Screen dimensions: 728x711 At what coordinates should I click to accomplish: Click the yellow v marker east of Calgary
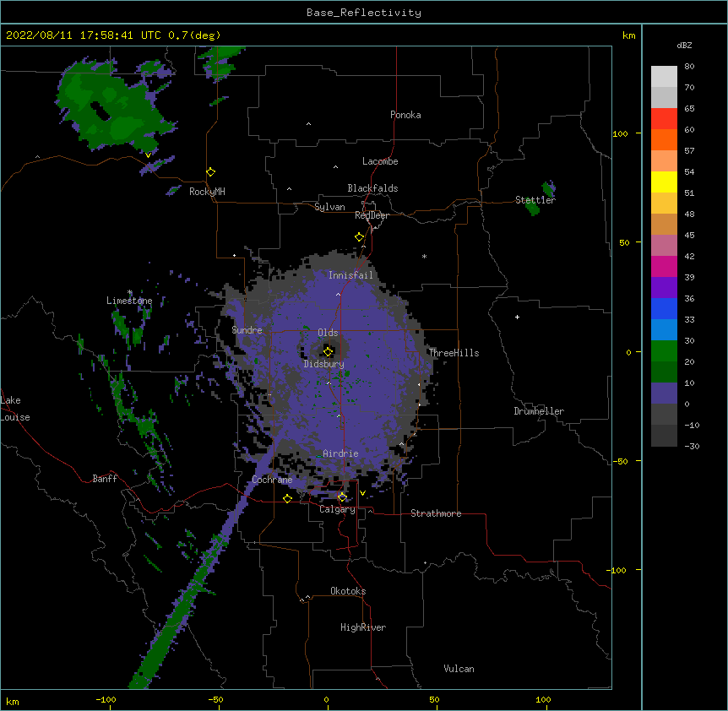[x=362, y=493]
